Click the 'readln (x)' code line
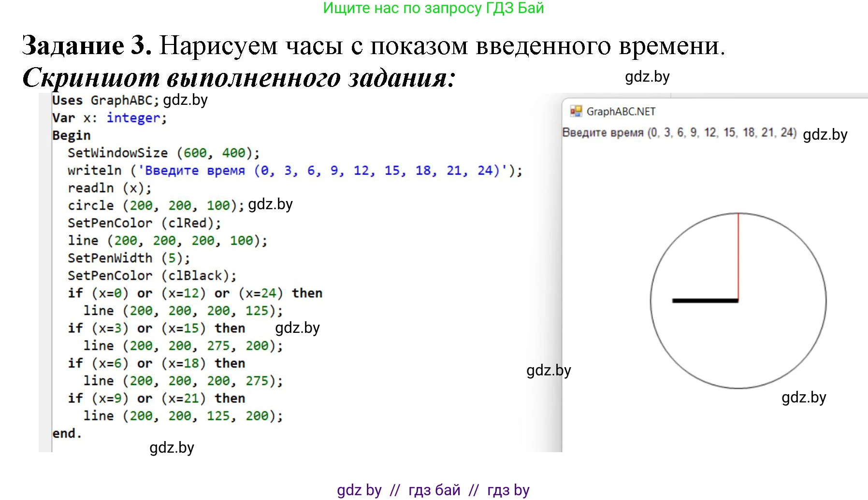This screenshot has height=500, width=868. [x=110, y=188]
